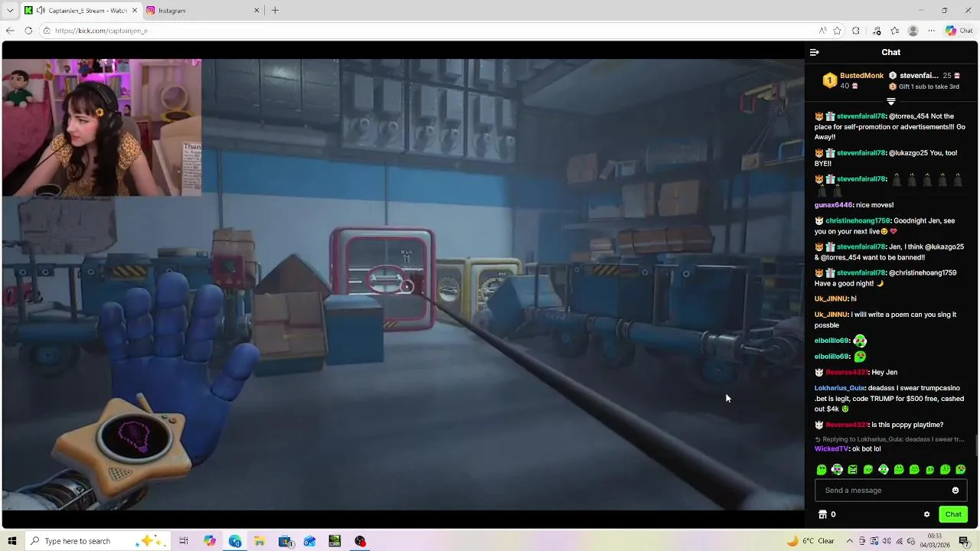Expand the gift leaderboard chevron
The height and width of the screenshot is (551, 980).
click(890, 102)
